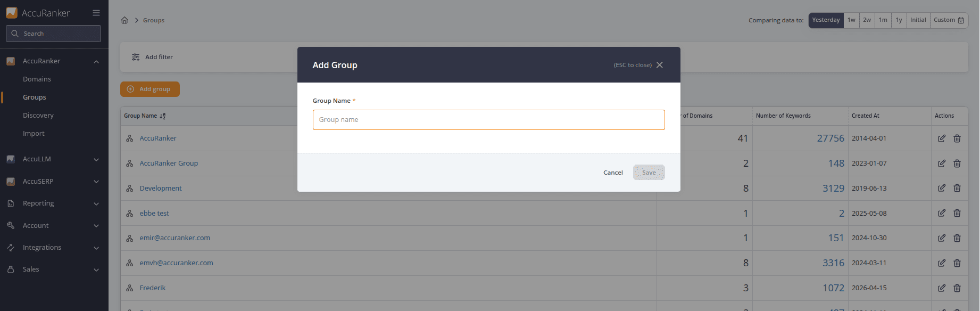This screenshot has width=980, height=311.
Task: Save the new group
Action: (x=649, y=173)
